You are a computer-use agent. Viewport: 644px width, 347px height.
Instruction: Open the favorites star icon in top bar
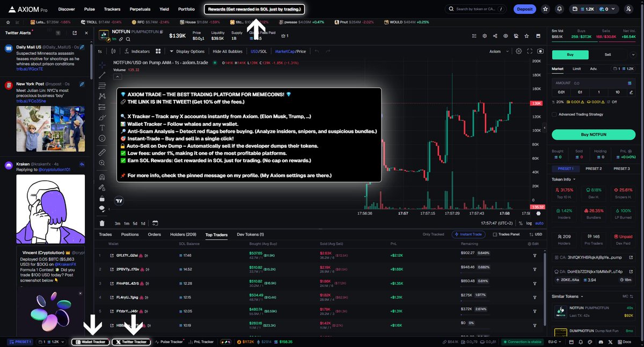coord(545,9)
